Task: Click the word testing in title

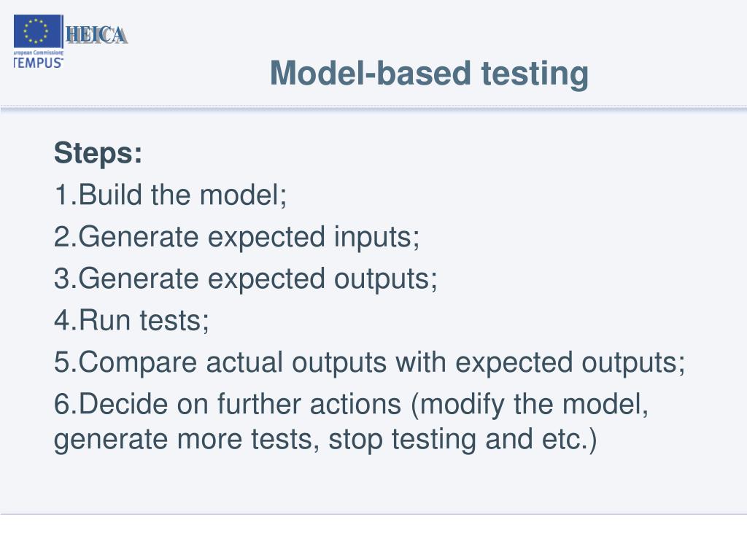Action: [535, 74]
